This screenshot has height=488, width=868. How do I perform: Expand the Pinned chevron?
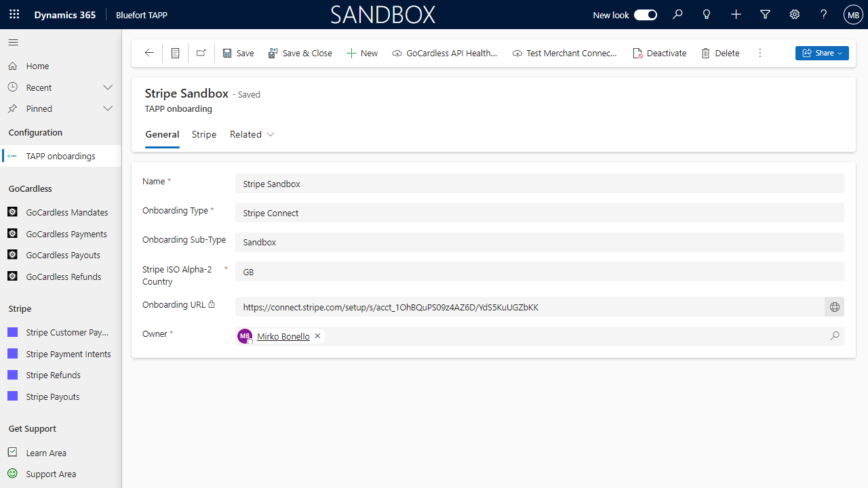pyautogui.click(x=107, y=108)
